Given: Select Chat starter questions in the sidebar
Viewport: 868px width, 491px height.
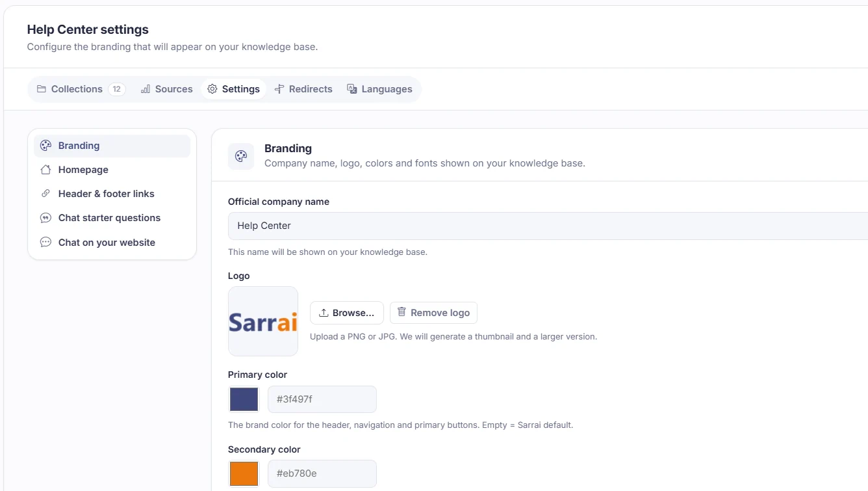Looking at the screenshot, I should coord(112,218).
